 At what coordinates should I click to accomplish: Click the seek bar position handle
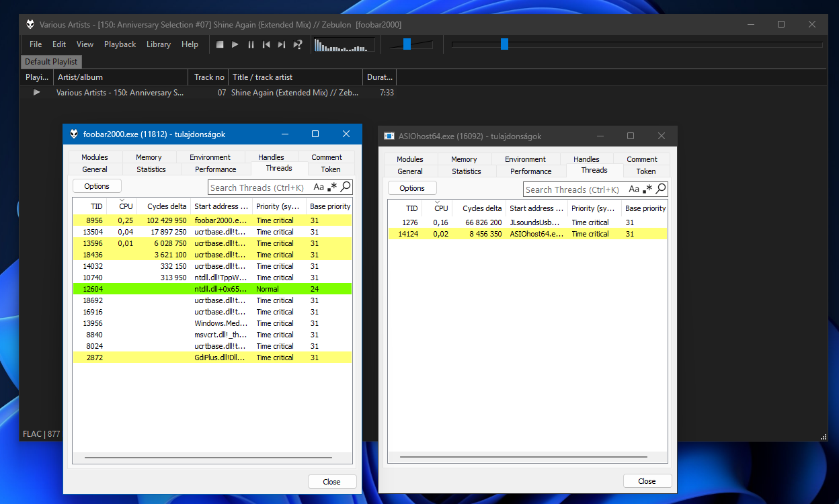click(504, 44)
